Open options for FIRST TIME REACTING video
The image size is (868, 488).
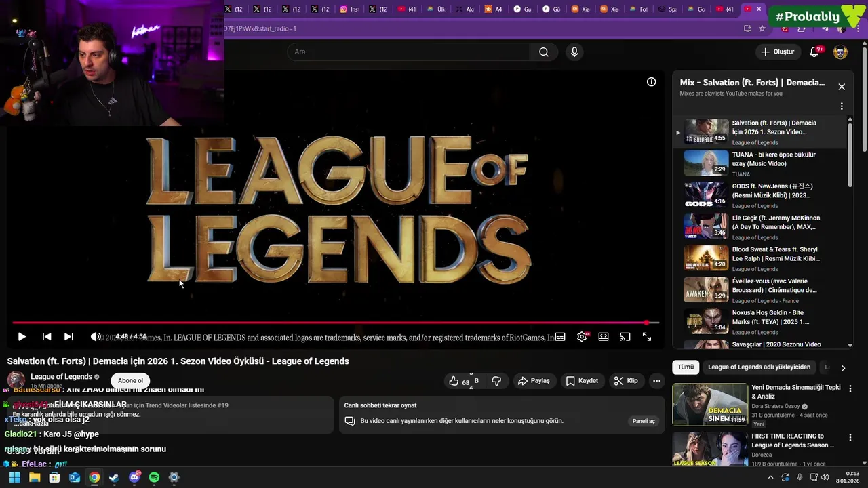[x=850, y=437]
